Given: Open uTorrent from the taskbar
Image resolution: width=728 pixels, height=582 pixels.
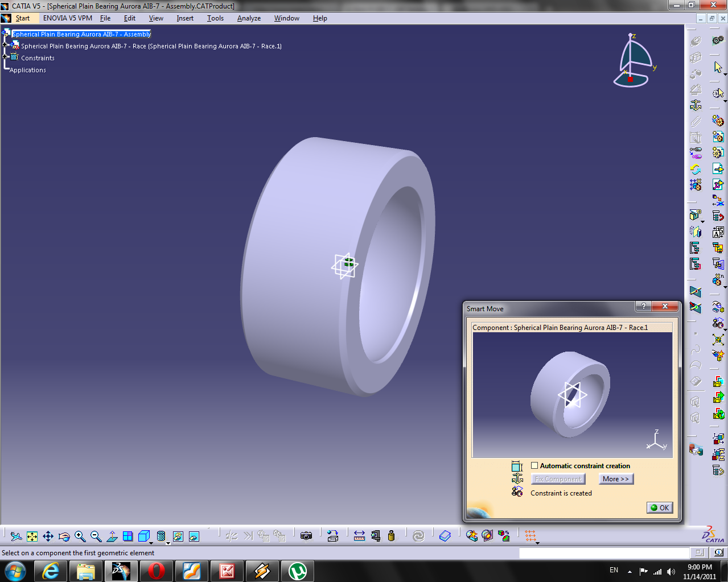Looking at the screenshot, I should tap(297, 571).
